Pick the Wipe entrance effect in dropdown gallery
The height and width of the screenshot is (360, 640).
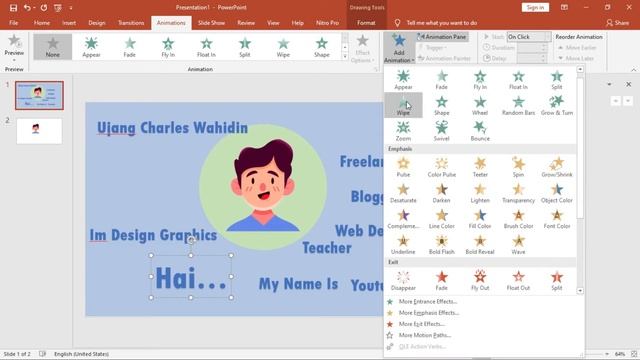tap(403, 105)
